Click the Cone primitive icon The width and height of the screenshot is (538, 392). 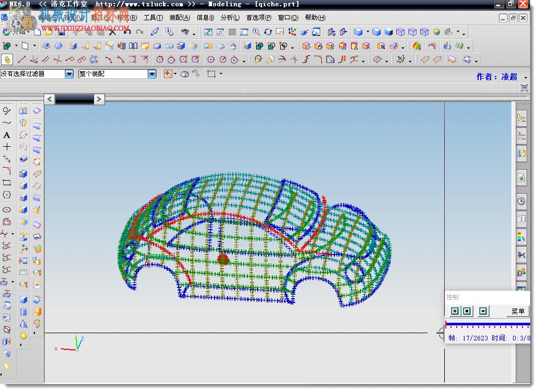pyautogui.click(x=23, y=324)
